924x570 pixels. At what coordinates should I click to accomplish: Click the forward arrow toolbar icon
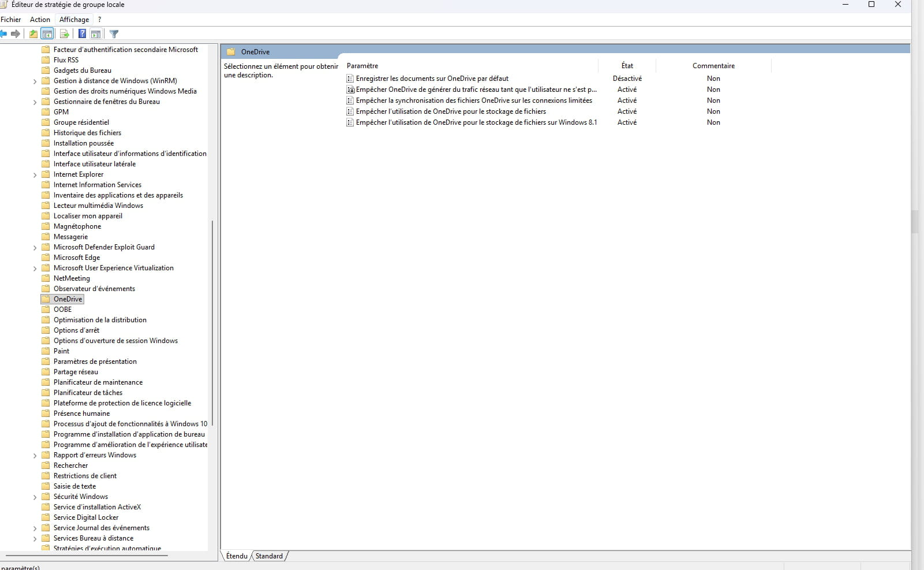[x=16, y=34]
